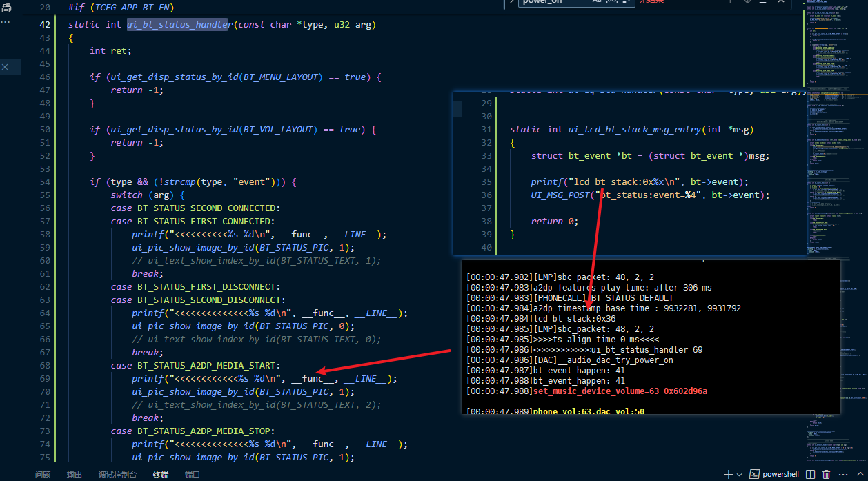Split the terminal using the split icon
This screenshot has height=481, width=868.
coord(810,475)
